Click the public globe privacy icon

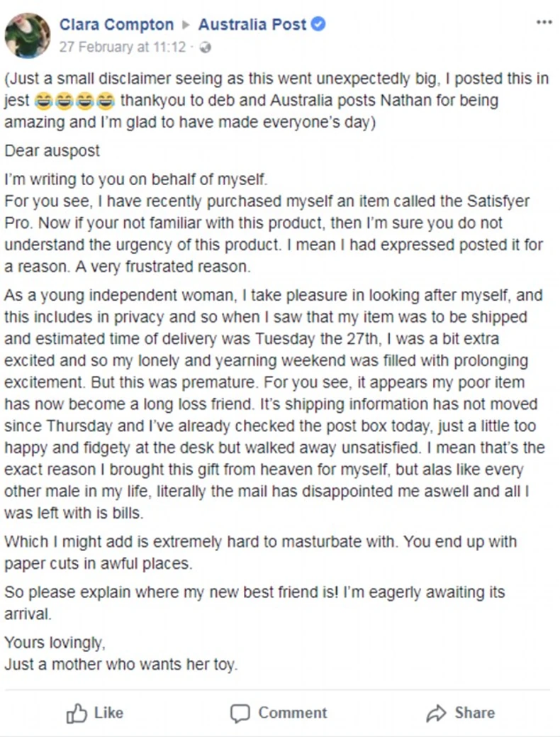(206, 48)
